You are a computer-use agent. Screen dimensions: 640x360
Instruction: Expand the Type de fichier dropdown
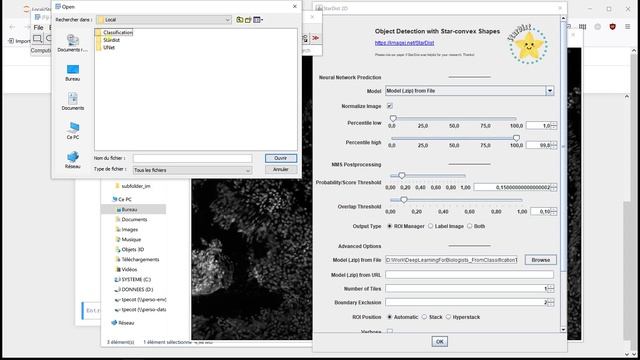coord(248,170)
